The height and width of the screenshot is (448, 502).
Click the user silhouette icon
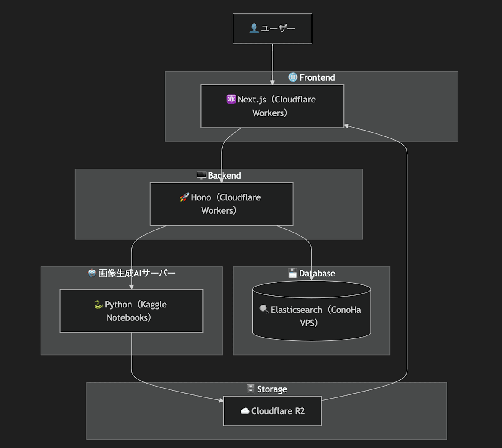[x=254, y=28]
